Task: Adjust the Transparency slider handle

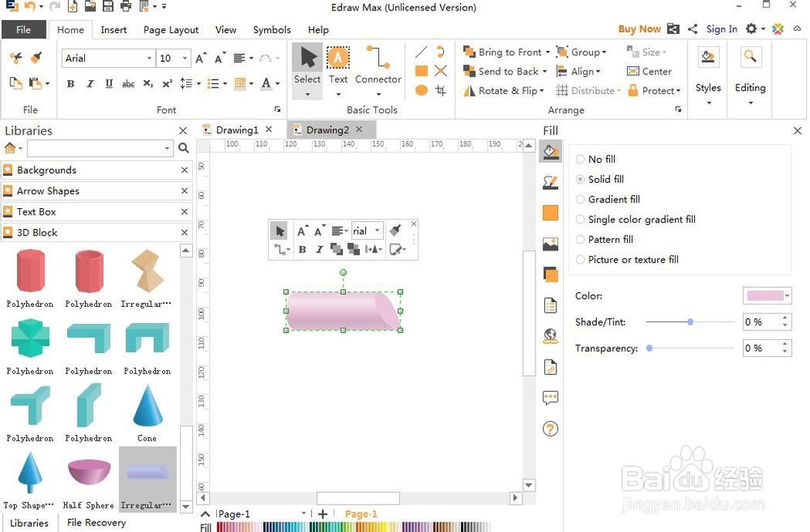Action: (650, 348)
